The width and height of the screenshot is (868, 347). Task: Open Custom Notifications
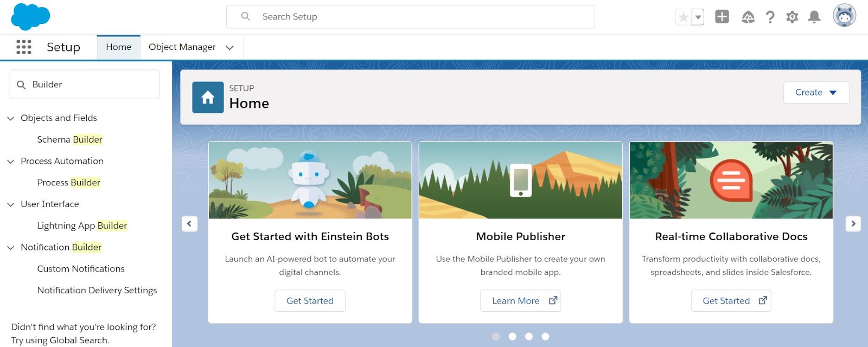click(81, 269)
